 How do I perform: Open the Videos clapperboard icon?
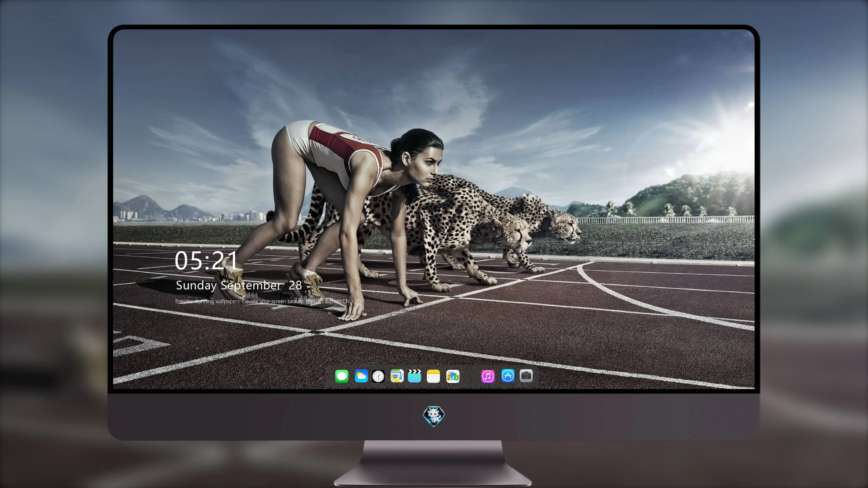coord(414,376)
